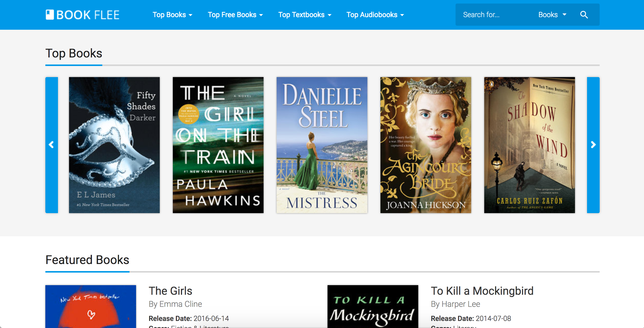The image size is (644, 328).
Task: Go to previous carousel slide arrow
Action: [51, 145]
